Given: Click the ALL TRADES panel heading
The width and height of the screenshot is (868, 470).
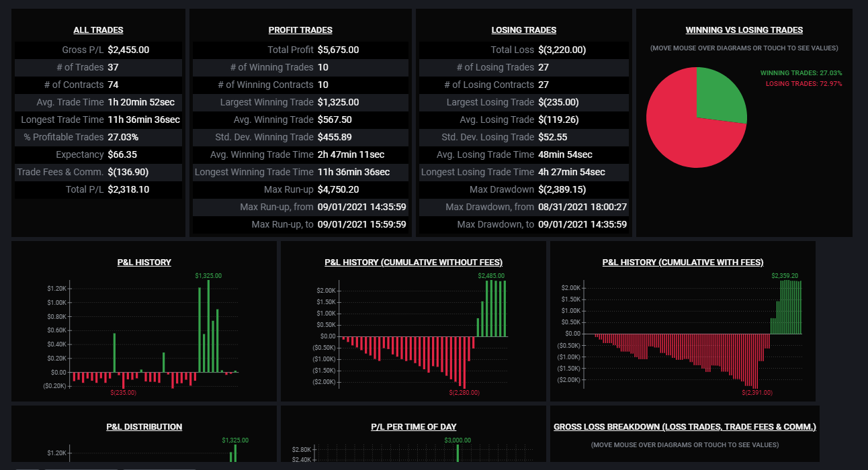Looking at the screenshot, I should click(98, 30).
